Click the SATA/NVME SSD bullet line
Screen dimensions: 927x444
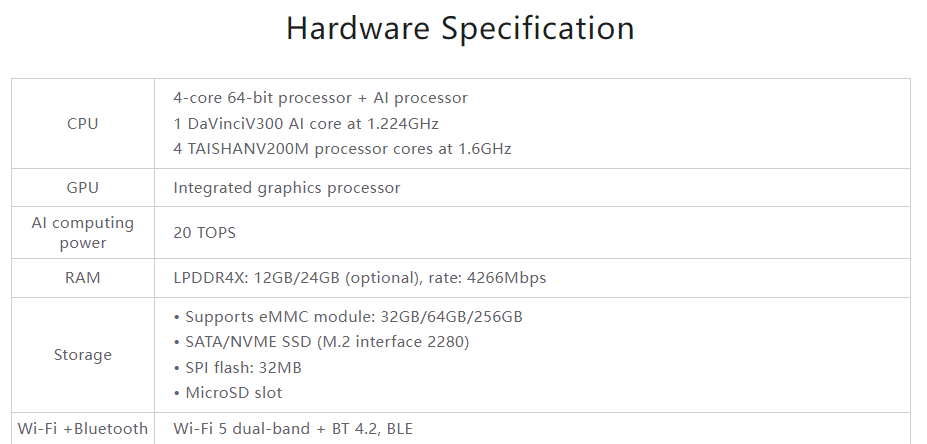click(x=322, y=342)
